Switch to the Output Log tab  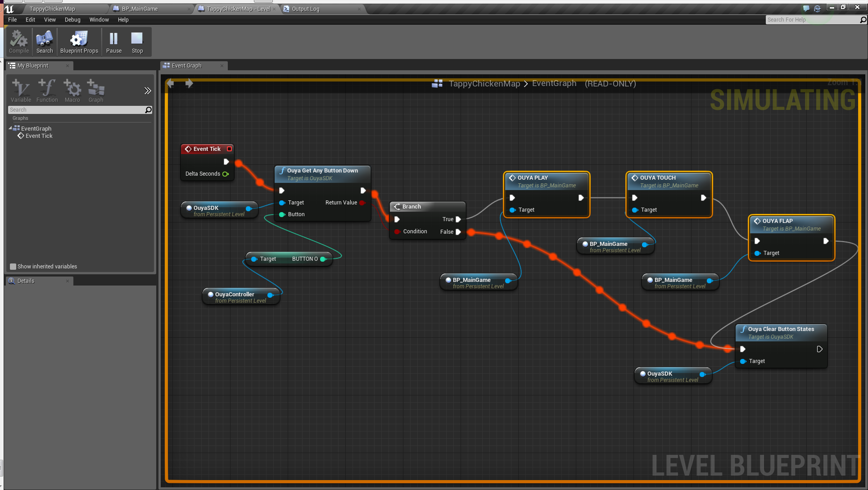click(305, 9)
